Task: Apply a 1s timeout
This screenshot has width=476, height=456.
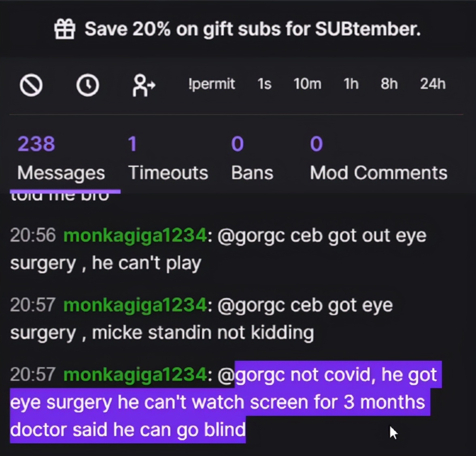Action: (264, 84)
